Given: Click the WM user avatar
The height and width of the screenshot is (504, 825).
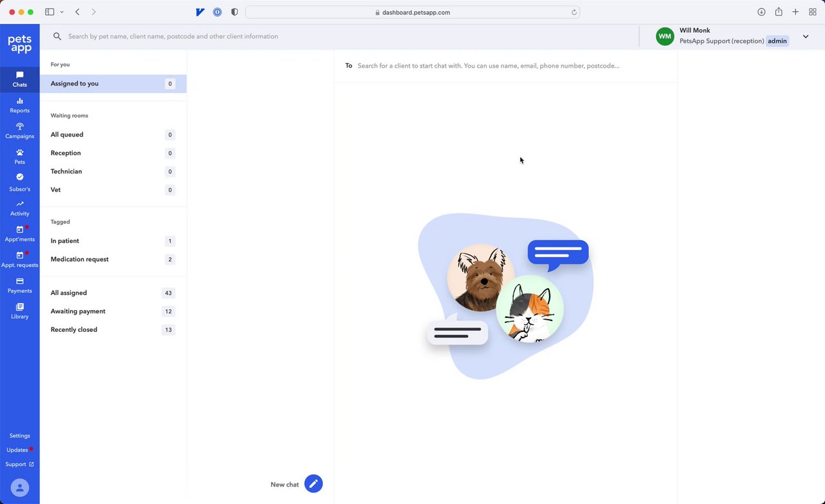Looking at the screenshot, I should (x=665, y=37).
